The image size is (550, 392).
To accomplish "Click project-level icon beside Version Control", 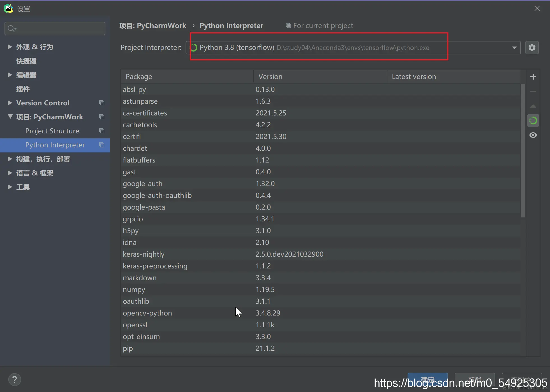I will [x=102, y=103].
